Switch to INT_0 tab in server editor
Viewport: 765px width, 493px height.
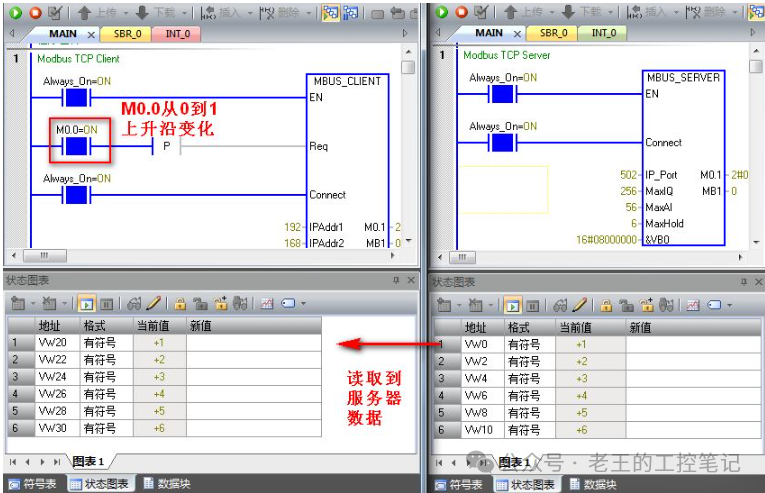[x=604, y=33]
